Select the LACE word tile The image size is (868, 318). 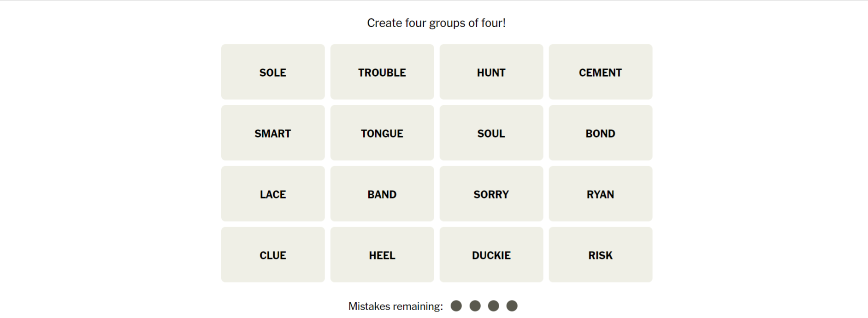(x=273, y=194)
